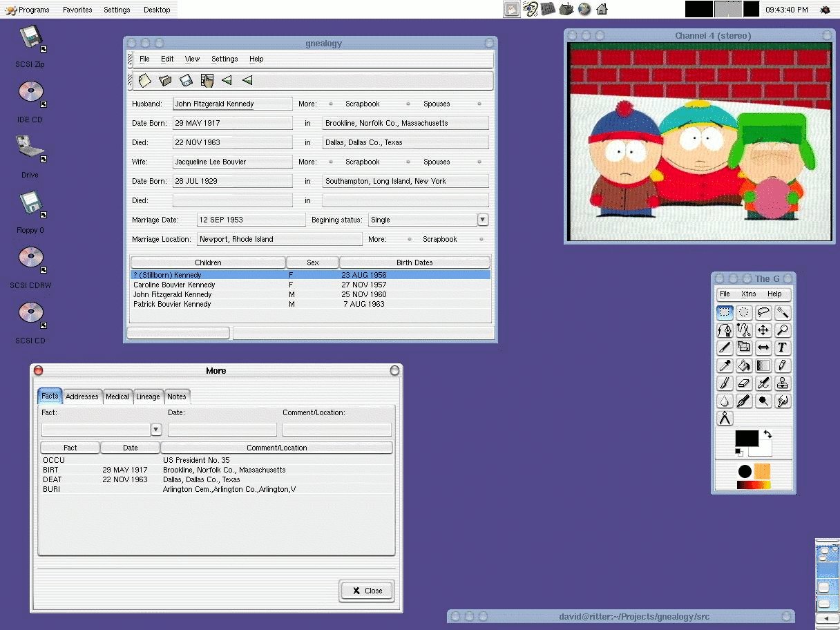The image size is (840, 630).
Task: Select the Transform tool in GIMP toolbox
Action: click(x=744, y=347)
